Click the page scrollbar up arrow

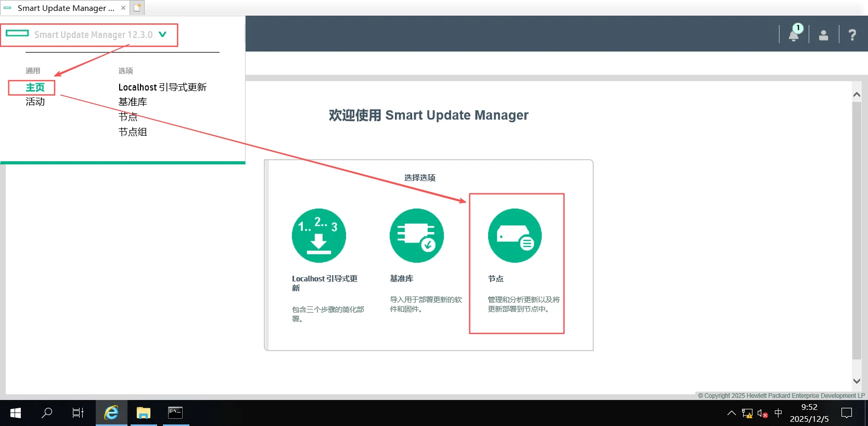point(857,95)
